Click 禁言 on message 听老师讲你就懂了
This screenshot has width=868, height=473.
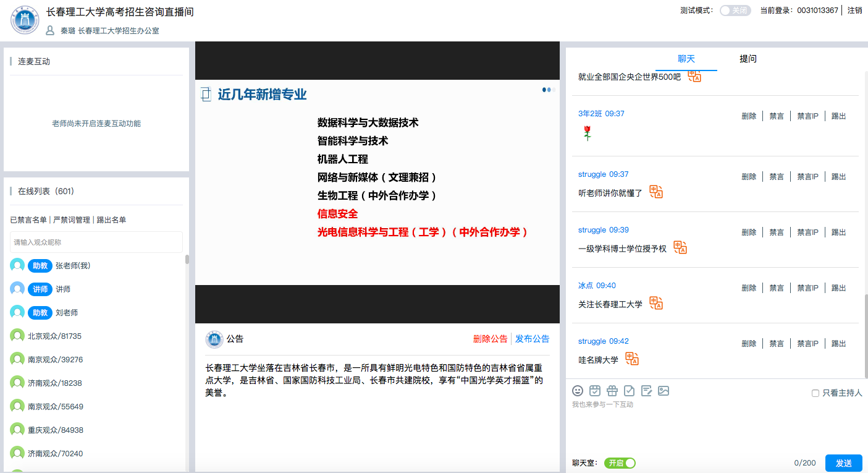(x=777, y=177)
